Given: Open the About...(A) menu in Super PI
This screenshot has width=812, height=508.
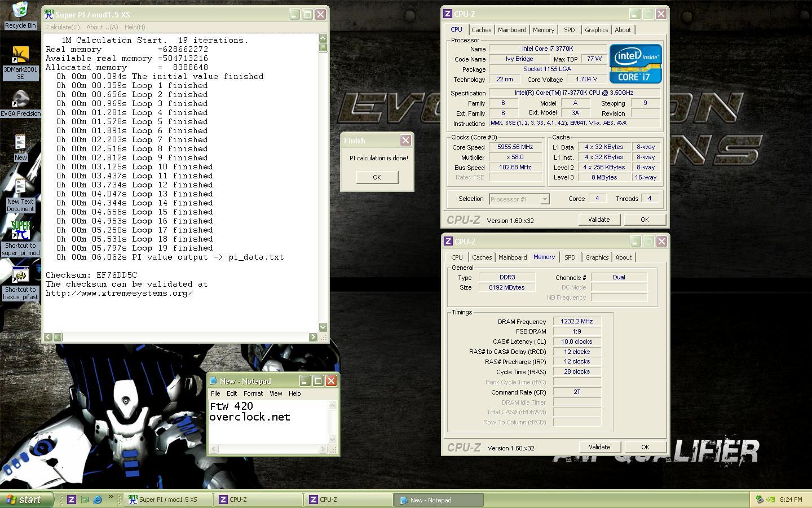Looking at the screenshot, I should pyautogui.click(x=102, y=27).
